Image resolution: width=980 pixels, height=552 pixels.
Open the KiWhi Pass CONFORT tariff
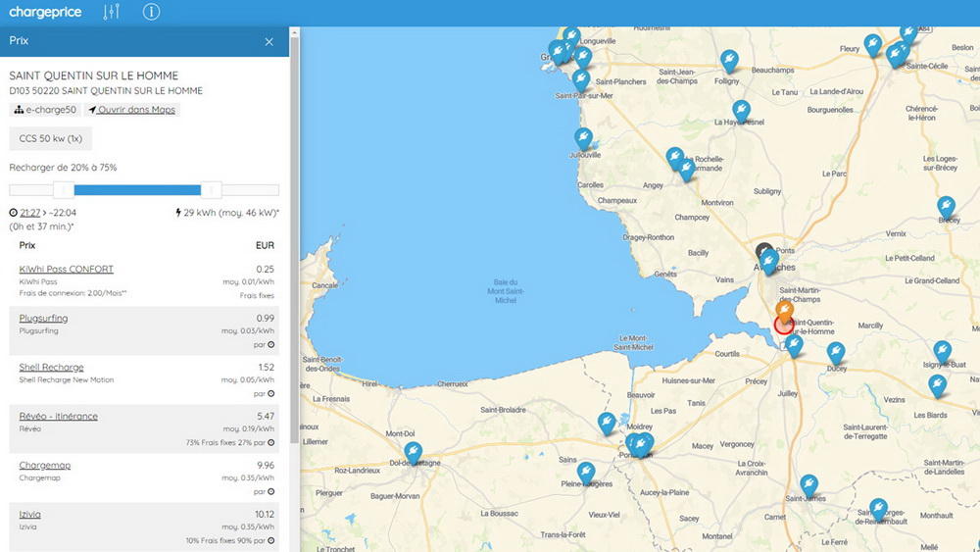(x=67, y=269)
